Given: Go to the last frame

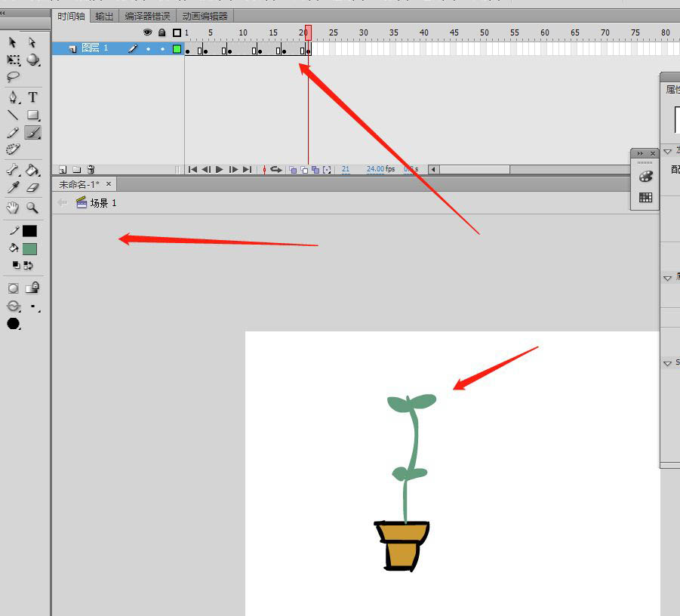Looking at the screenshot, I should pos(248,170).
